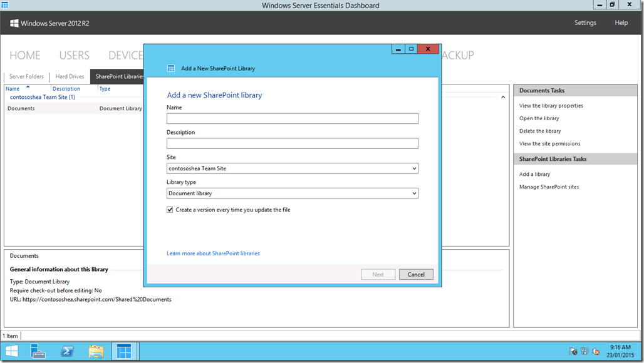Open Windows PowerShell from the taskbar
The width and height of the screenshot is (644, 363).
(x=66, y=351)
